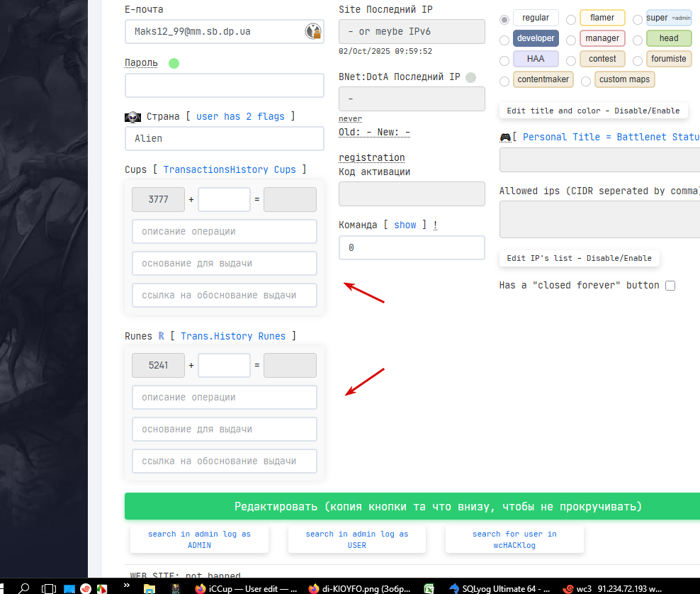Click the Runes current value 5241

coord(158,365)
